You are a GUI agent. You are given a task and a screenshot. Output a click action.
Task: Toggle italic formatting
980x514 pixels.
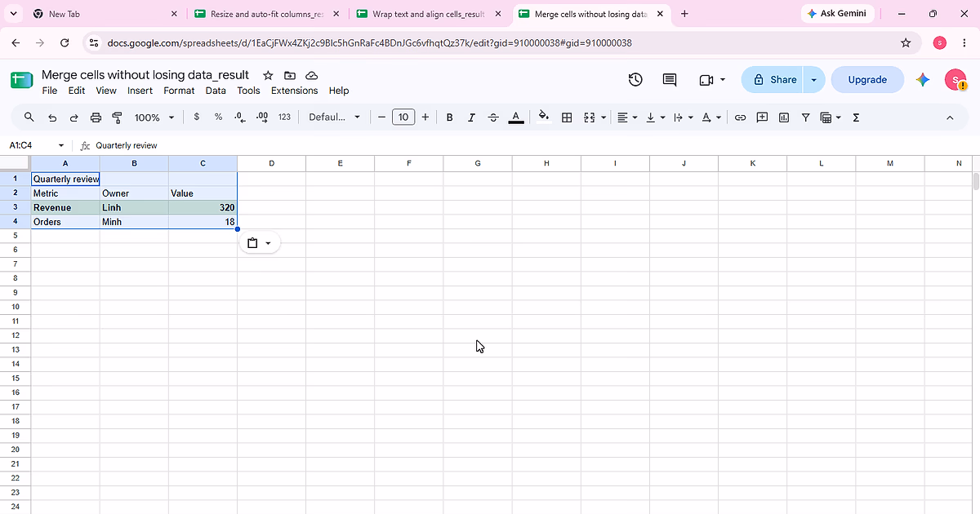471,117
